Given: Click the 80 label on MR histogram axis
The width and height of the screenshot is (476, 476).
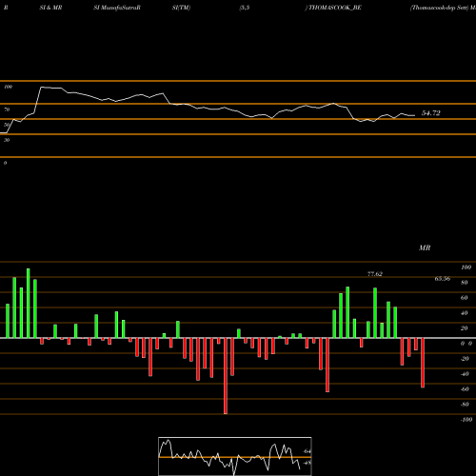Looking at the screenshot, I should (x=464, y=283).
